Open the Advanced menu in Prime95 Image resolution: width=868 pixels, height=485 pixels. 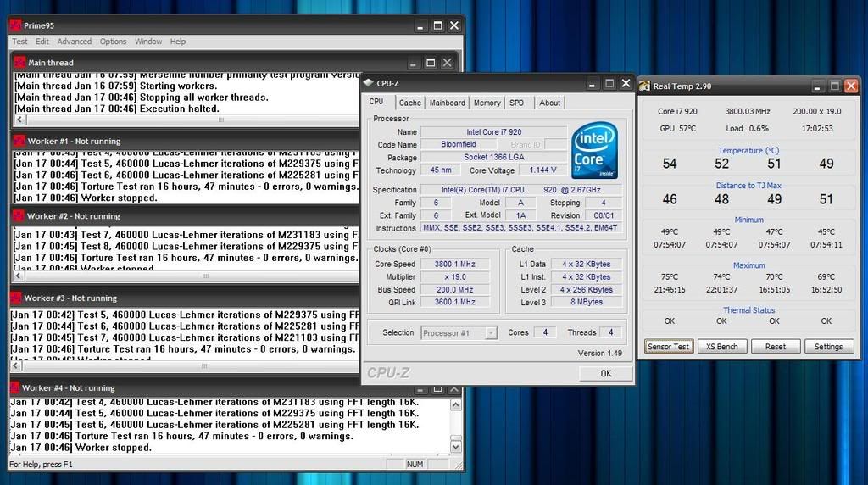pyautogui.click(x=75, y=42)
